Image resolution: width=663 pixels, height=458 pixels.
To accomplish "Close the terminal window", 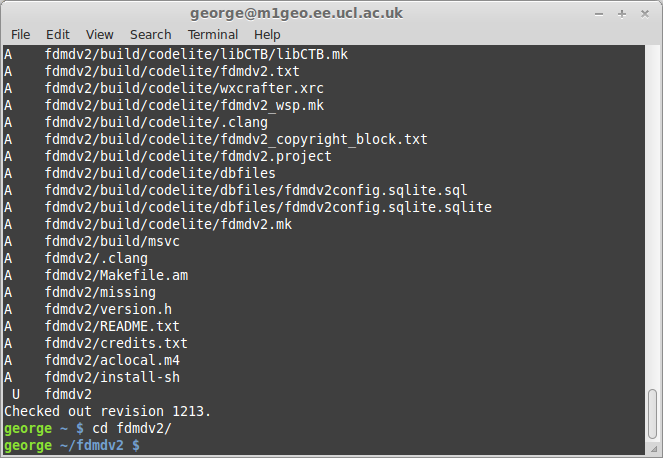I will tap(645, 14).
